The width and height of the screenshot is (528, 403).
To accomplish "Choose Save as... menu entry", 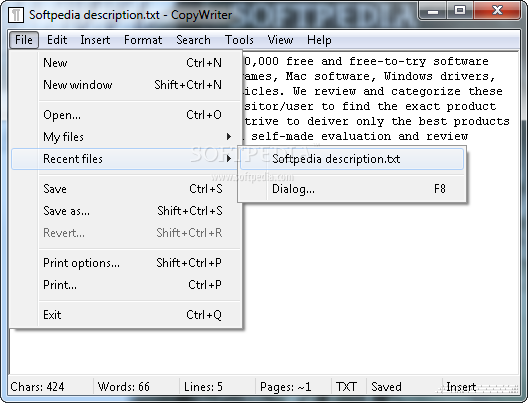I will [x=127, y=211].
